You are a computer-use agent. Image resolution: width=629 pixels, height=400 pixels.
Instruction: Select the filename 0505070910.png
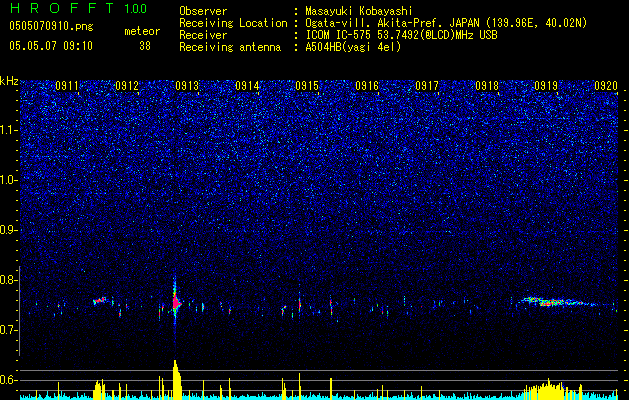click(51, 26)
